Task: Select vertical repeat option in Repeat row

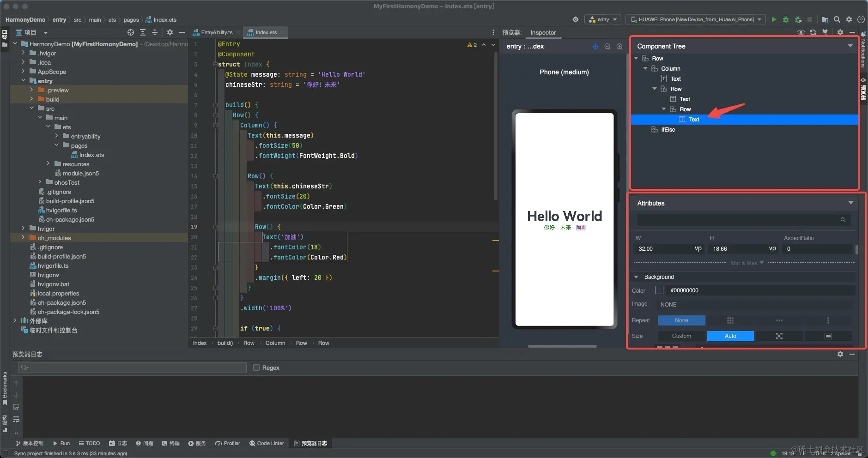Action: click(828, 320)
